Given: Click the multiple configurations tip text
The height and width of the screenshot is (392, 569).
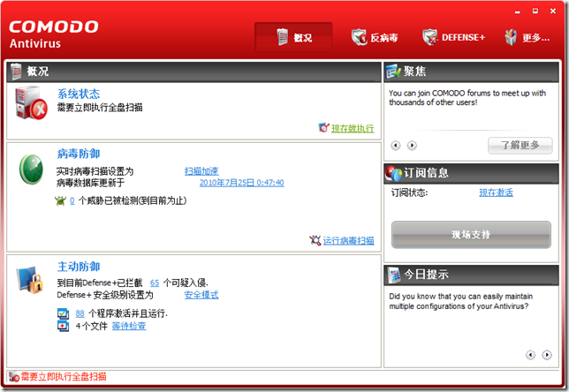Looking at the screenshot, I should point(461,301).
